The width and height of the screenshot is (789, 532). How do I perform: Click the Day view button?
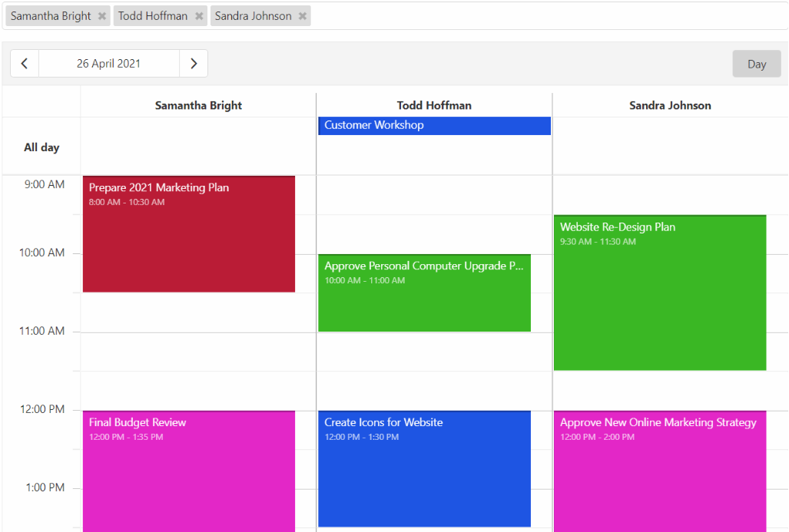click(756, 64)
